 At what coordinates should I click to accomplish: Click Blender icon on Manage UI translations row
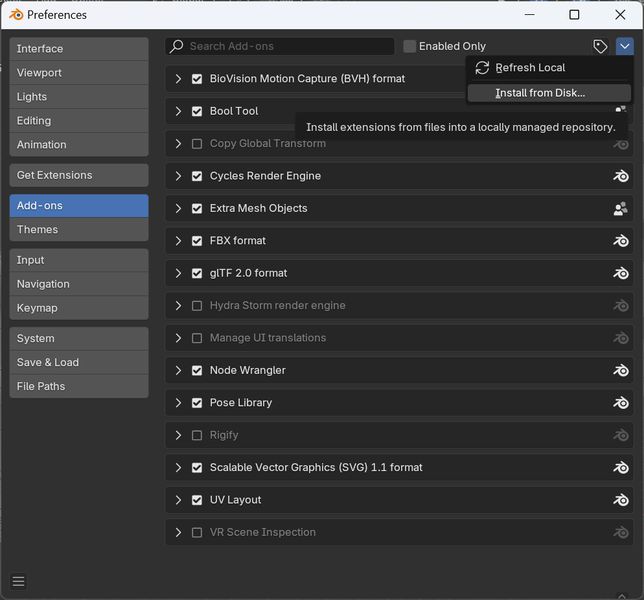tap(621, 338)
